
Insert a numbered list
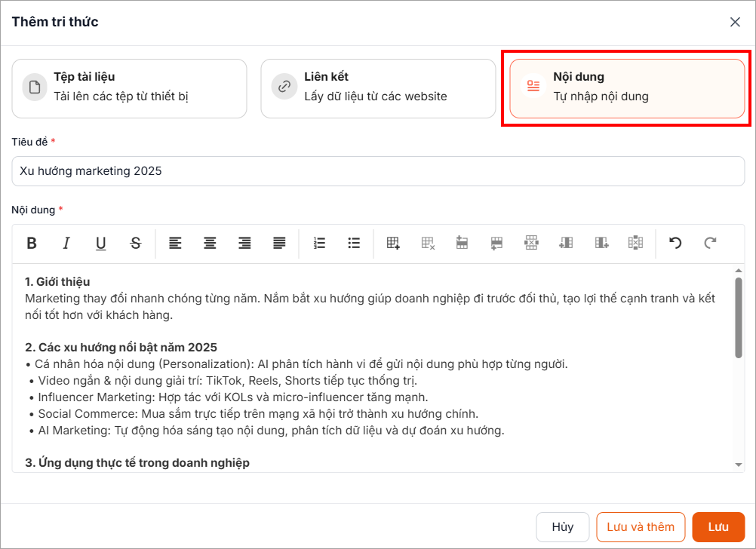pyautogui.click(x=319, y=243)
